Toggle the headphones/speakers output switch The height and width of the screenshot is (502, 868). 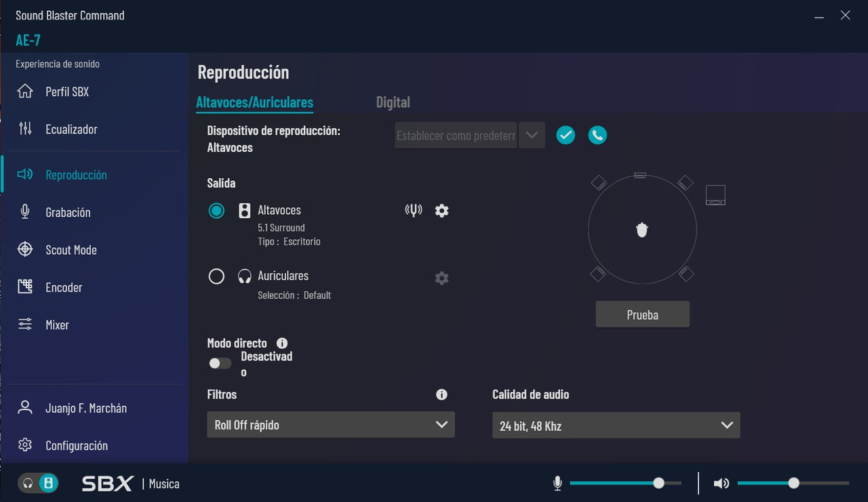click(39, 483)
